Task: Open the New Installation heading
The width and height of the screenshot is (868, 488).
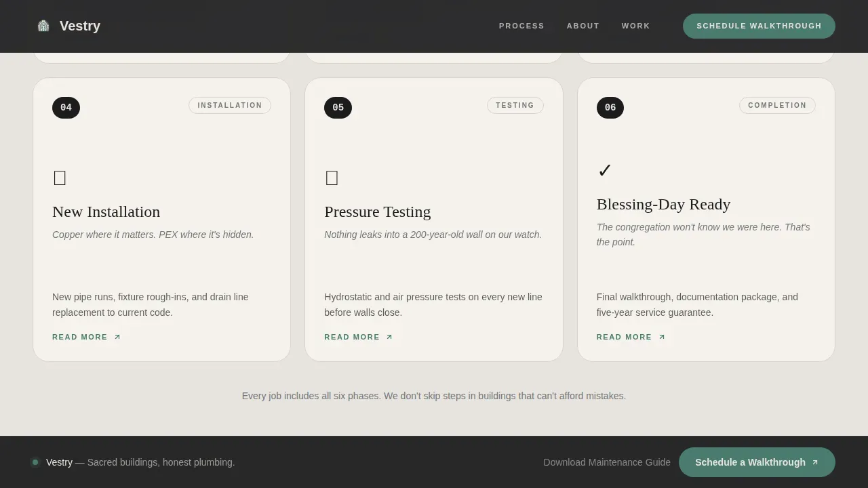Action: pyautogui.click(x=106, y=211)
